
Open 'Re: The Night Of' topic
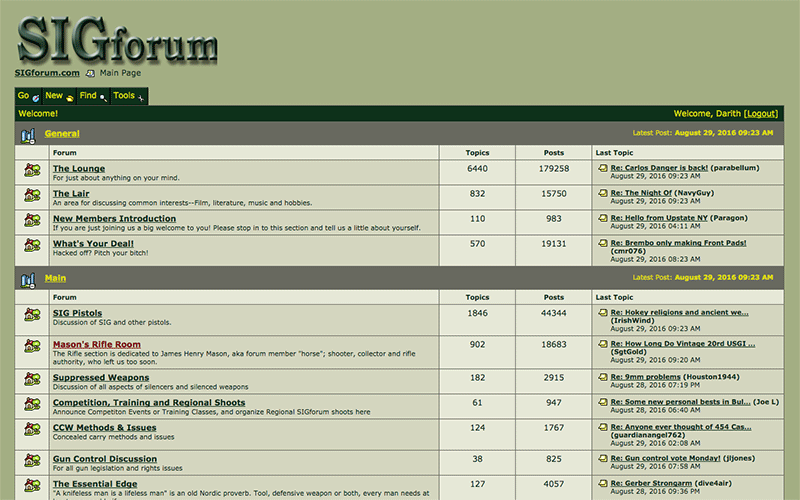(x=641, y=193)
